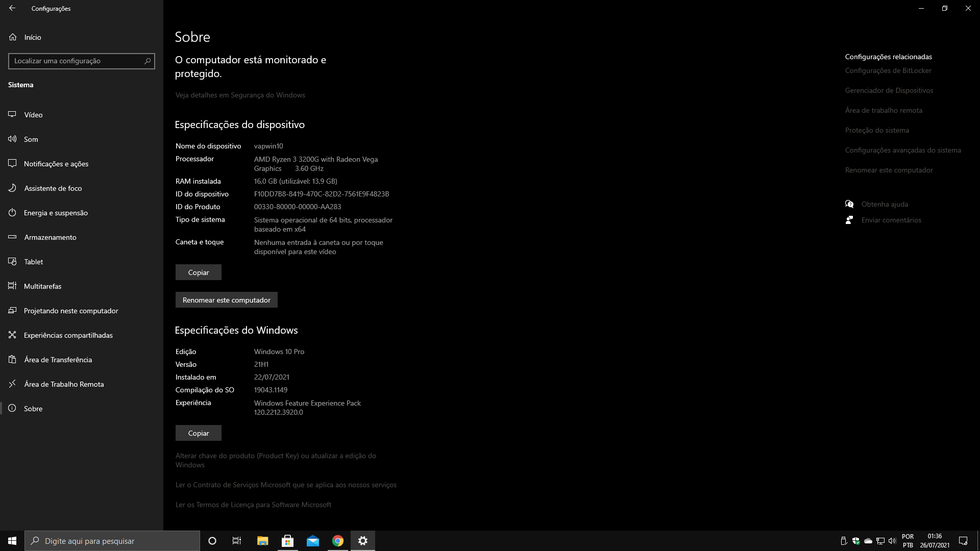Click the Enviar comentários feedback icon
The width and height of the screenshot is (980, 551).
(x=849, y=220)
